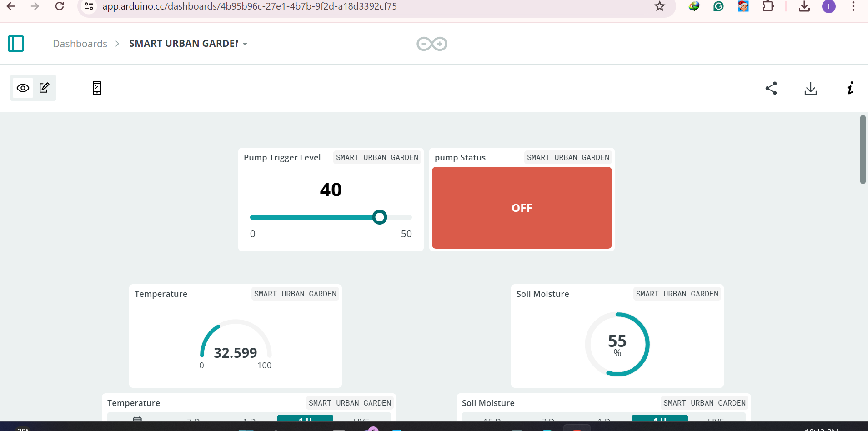The width and height of the screenshot is (868, 431).
Task: Open the Extensions puzzle-piece menu
Action: 768,6
